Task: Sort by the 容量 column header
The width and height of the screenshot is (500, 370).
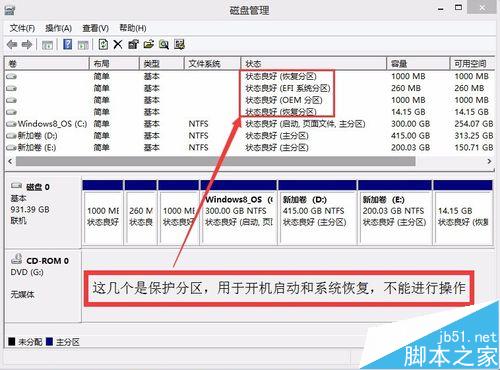Action: coord(418,63)
